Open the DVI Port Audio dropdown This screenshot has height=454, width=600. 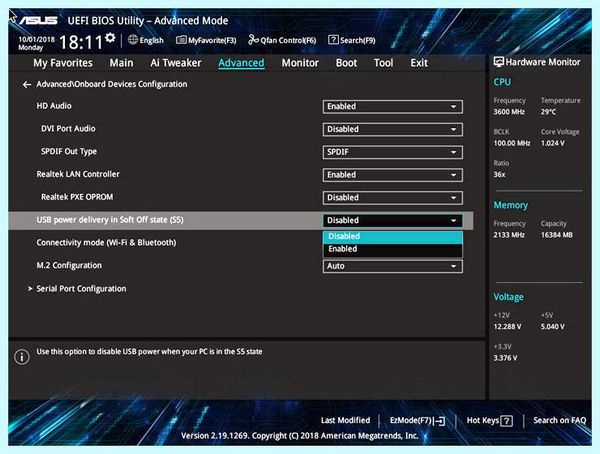pos(393,129)
